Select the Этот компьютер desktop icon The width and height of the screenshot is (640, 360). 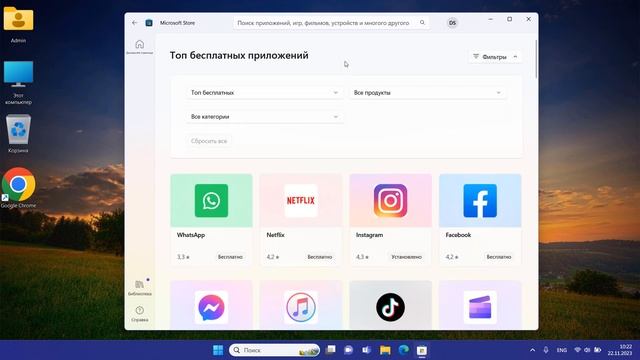coord(18,83)
